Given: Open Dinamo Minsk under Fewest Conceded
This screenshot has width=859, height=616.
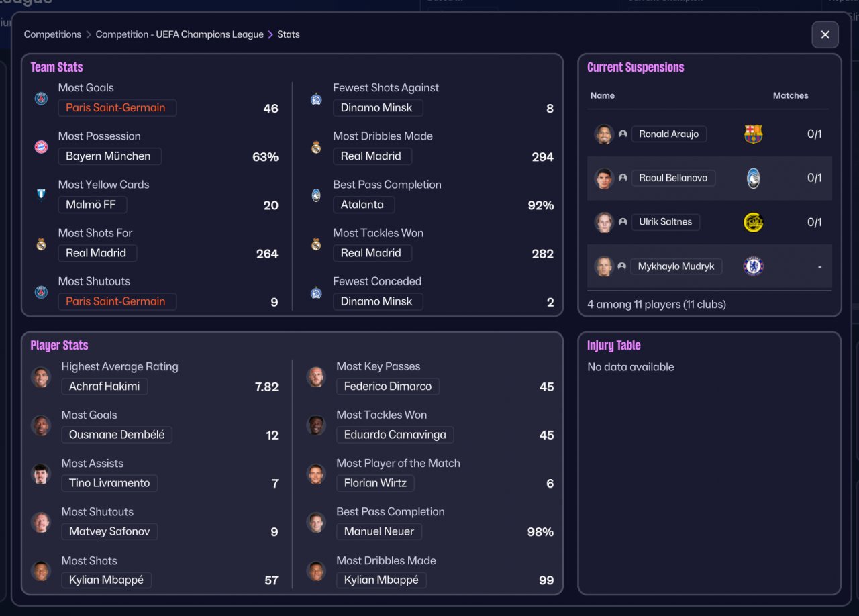Looking at the screenshot, I should click(378, 301).
